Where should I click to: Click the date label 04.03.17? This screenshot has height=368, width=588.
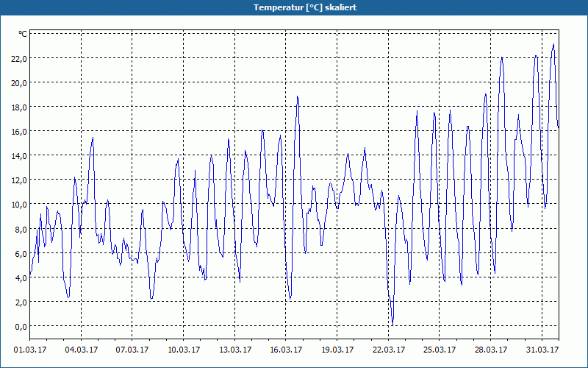coord(82,350)
